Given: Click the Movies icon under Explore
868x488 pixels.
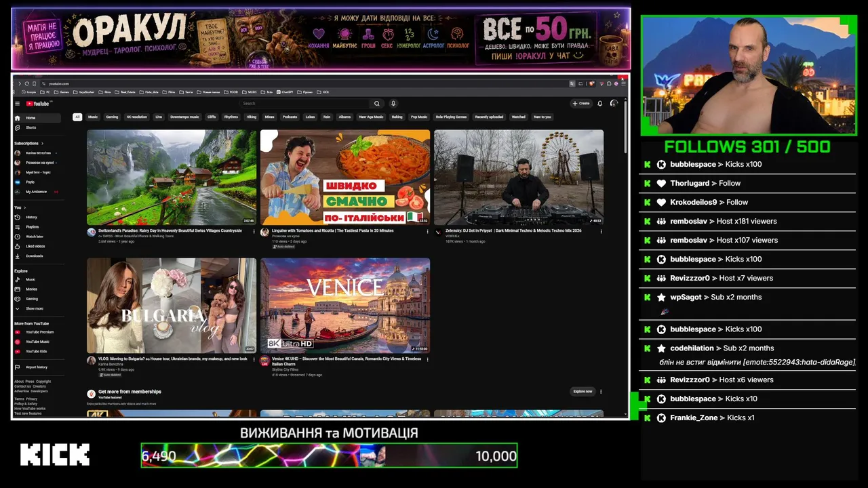Looking at the screenshot, I should [x=18, y=289].
